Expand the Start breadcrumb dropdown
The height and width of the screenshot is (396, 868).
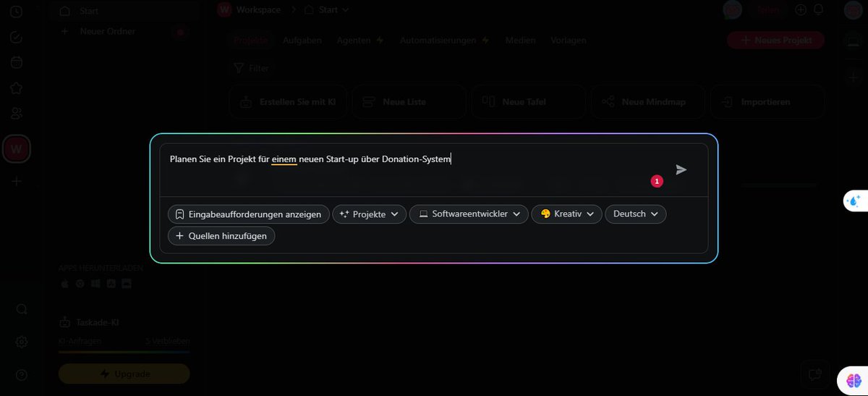click(345, 9)
